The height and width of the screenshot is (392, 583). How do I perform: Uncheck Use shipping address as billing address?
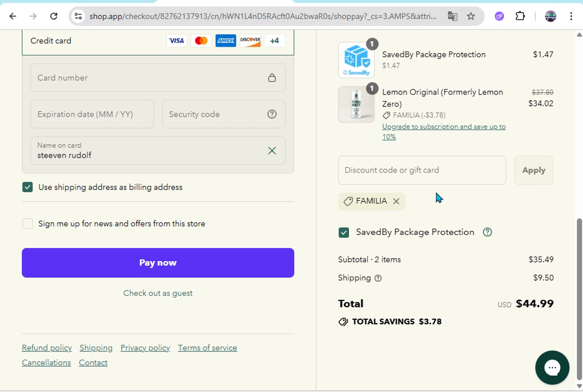pos(28,187)
